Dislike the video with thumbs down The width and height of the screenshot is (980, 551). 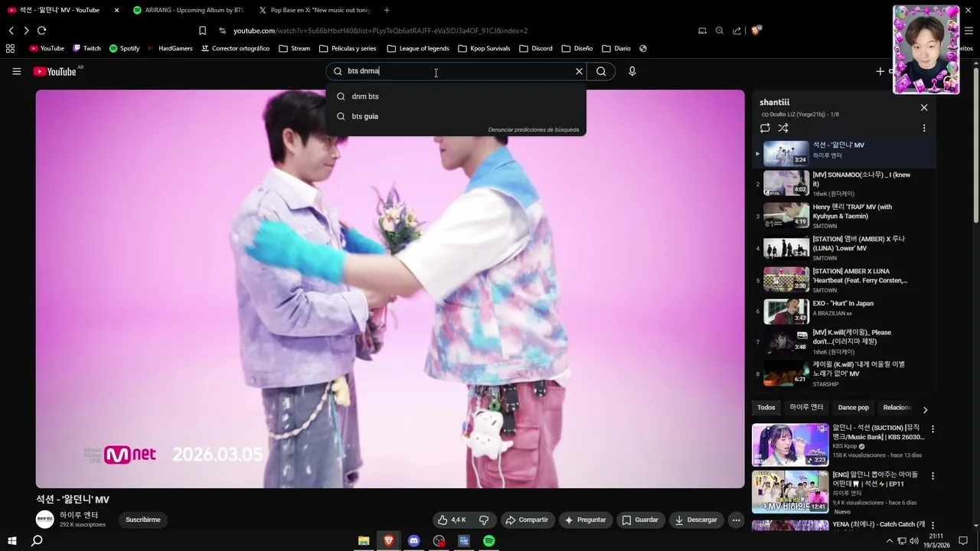tap(484, 520)
